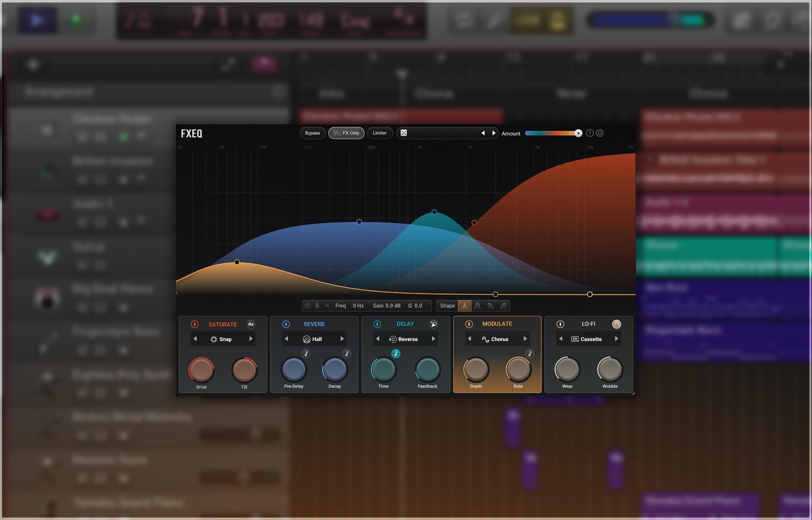This screenshot has height=520, width=812.
Task: Click the Freq value 0 Hz
Action: point(358,306)
